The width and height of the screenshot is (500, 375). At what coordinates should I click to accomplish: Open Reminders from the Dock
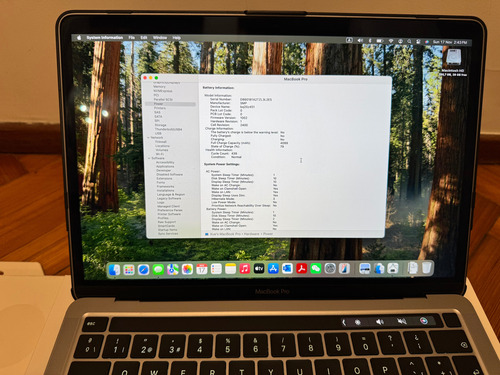point(216,269)
